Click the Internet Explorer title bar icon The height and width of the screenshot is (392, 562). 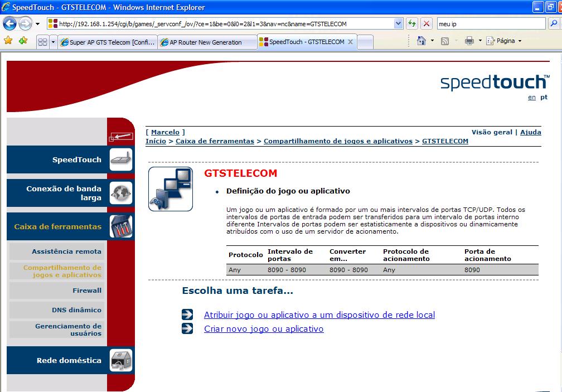click(x=6, y=7)
